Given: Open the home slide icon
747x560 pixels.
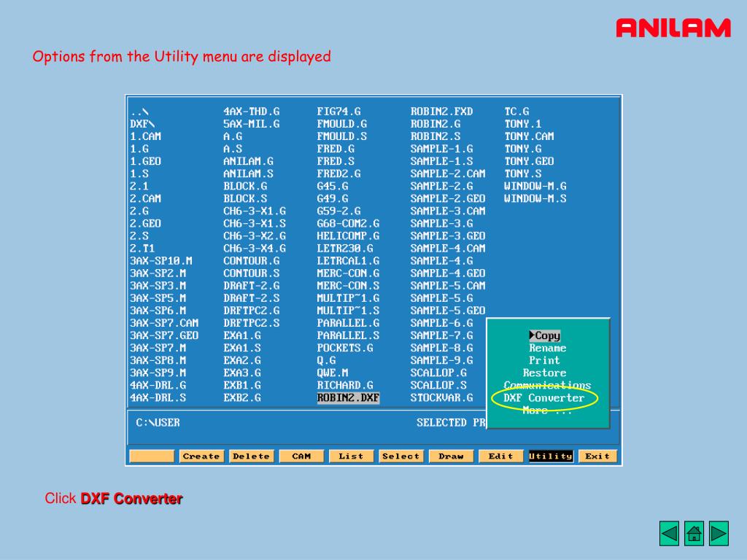Looking at the screenshot, I should (x=694, y=533).
